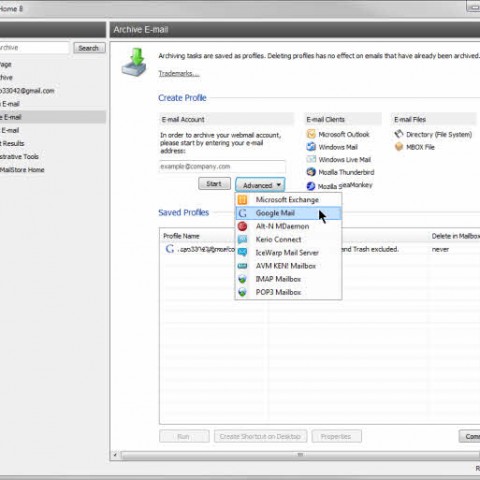Open Mozilla Thunderbird client profile
Viewport: 480px width, 480px height.
click(x=346, y=172)
